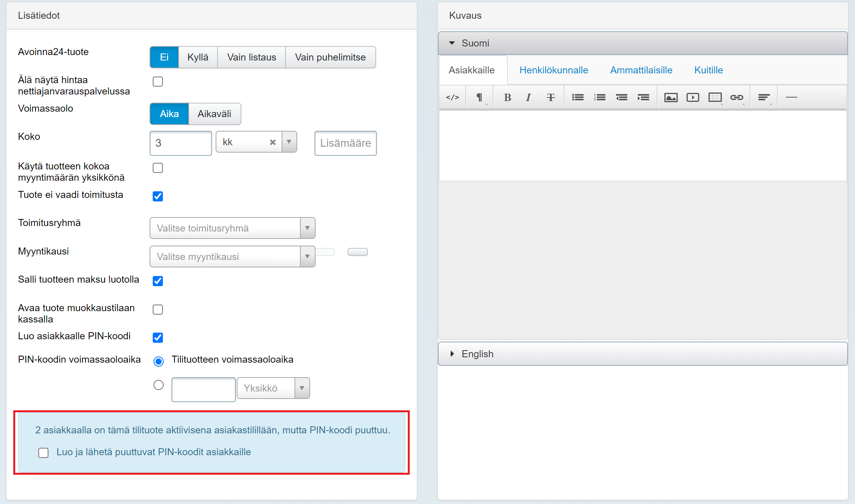The height and width of the screenshot is (504, 855).
Task: Enable 'Älä näytä hintaa' checkbox
Action: pyautogui.click(x=158, y=82)
